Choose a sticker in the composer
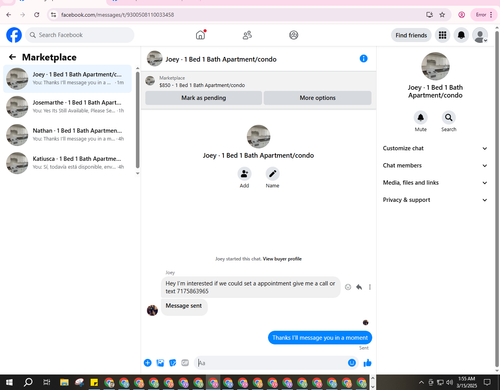 [x=173, y=363]
